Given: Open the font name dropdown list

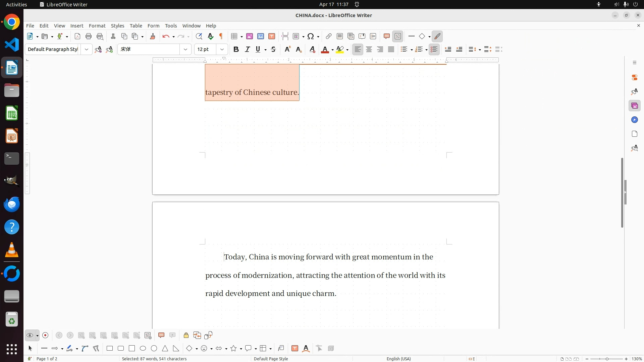Looking at the screenshot, I should point(185,49).
